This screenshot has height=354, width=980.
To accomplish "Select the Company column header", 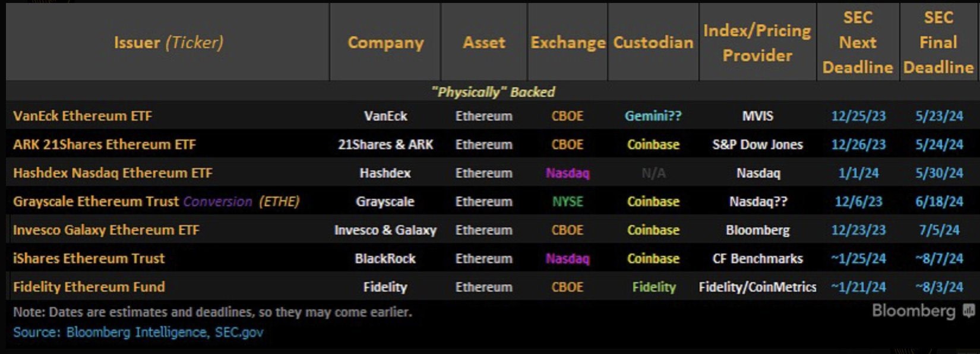I will [x=385, y=43].
